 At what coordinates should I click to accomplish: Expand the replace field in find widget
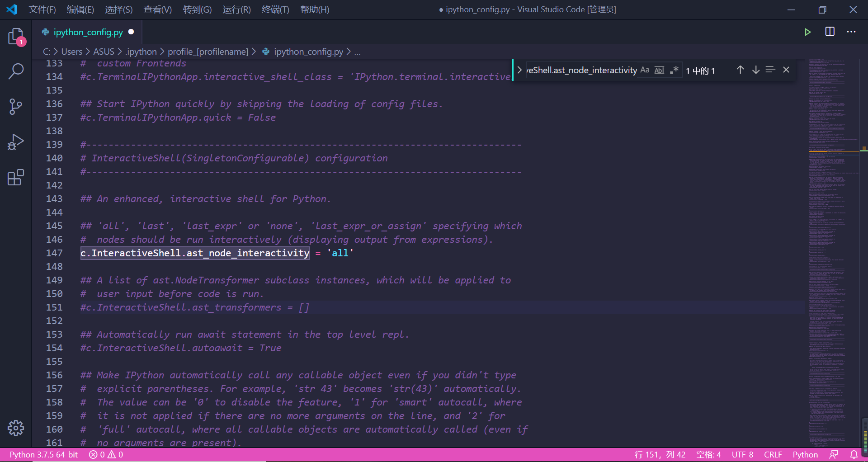click(x=519, y=70)
